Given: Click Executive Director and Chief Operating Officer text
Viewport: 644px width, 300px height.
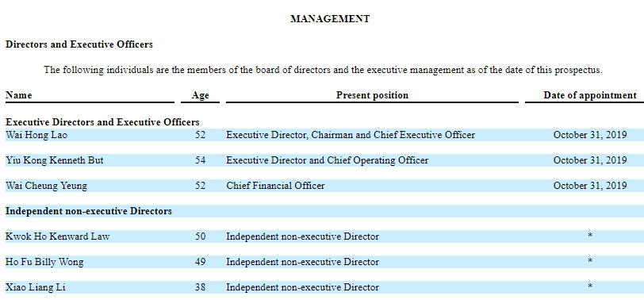Looking at the screenshot, I should [327, 160].
